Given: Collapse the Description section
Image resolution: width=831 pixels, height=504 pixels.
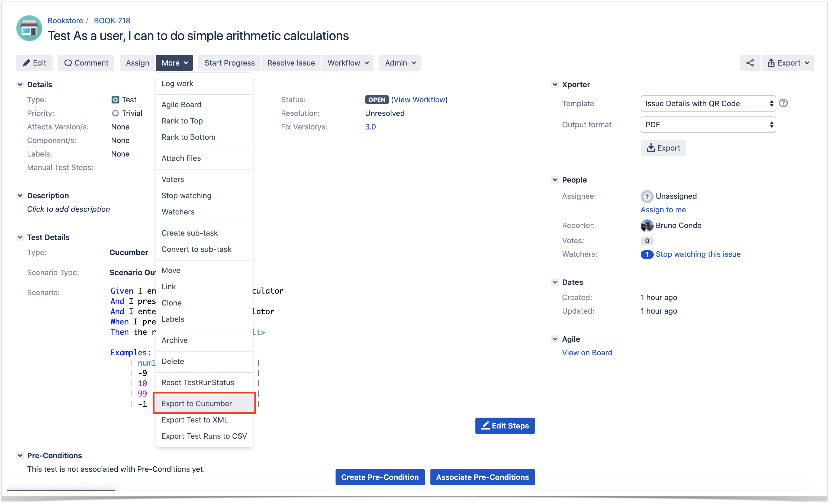Looking at the screenshot, I should click(x=20, y=196).
